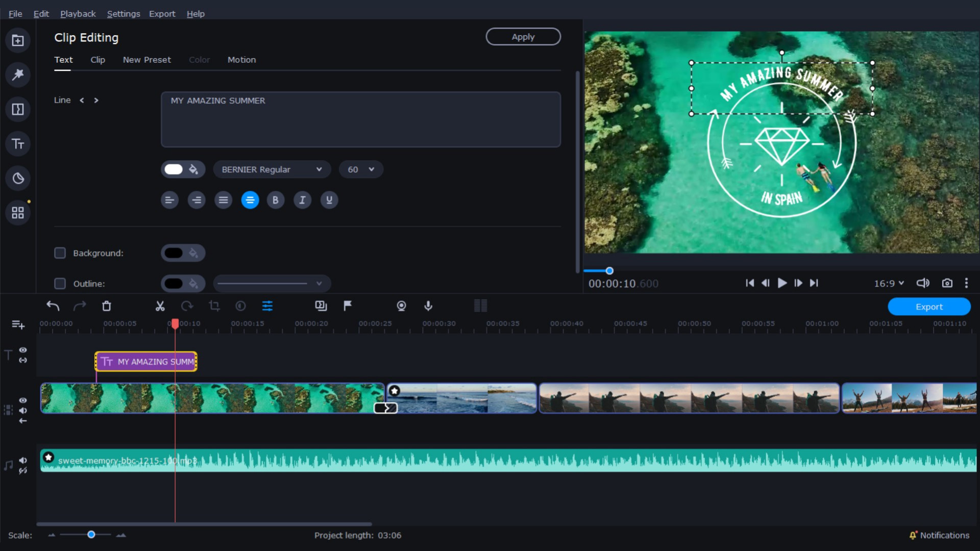
Task: Click the Apply button
Action: 523,36
